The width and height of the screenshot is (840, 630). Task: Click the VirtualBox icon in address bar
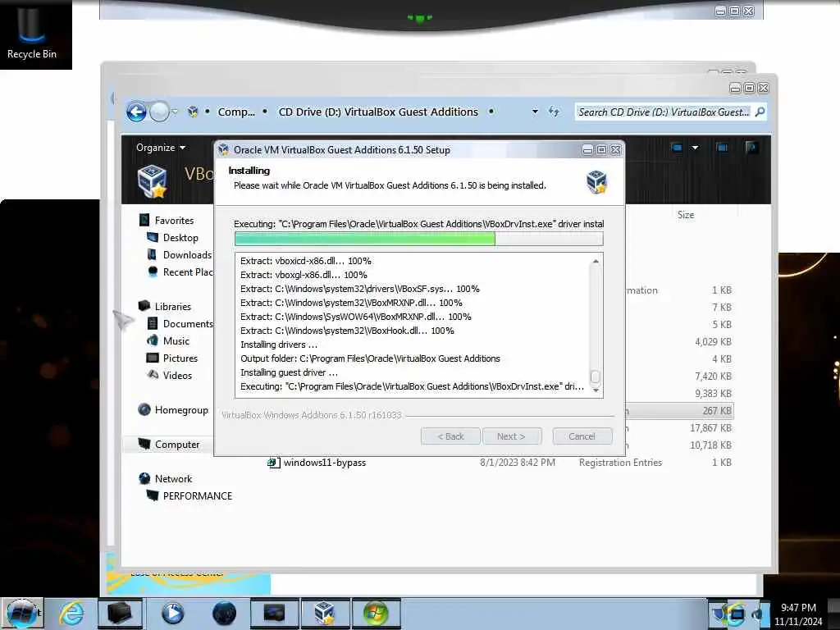[193, 112]
